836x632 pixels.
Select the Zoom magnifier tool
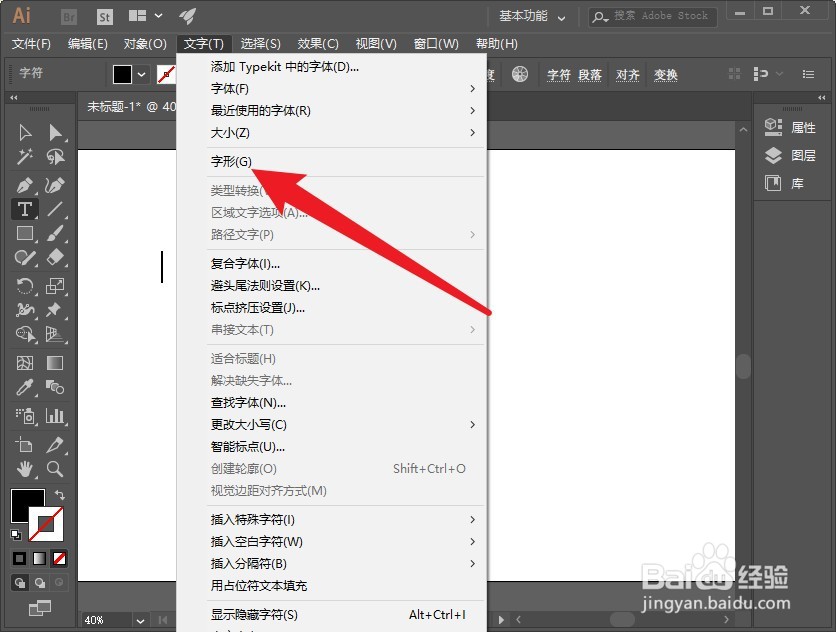[55, 470]
